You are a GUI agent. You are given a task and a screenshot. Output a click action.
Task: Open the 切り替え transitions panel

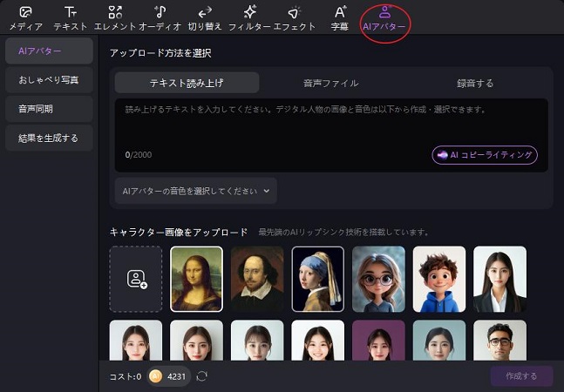(x=205, y=18)
